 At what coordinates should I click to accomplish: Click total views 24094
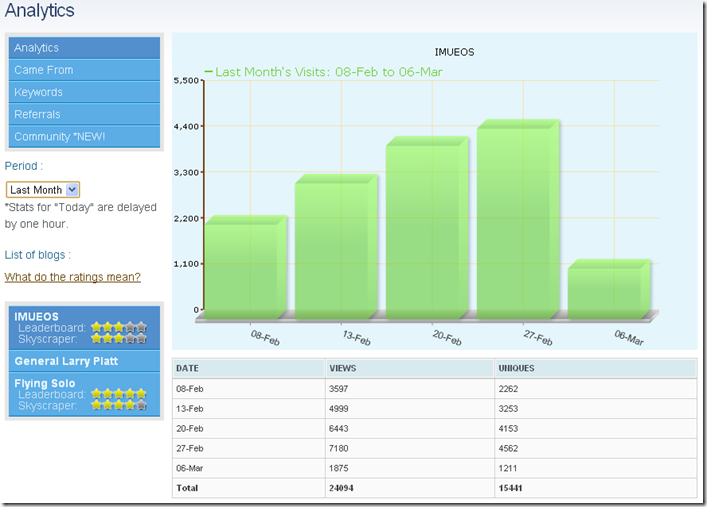coord(341,488)
